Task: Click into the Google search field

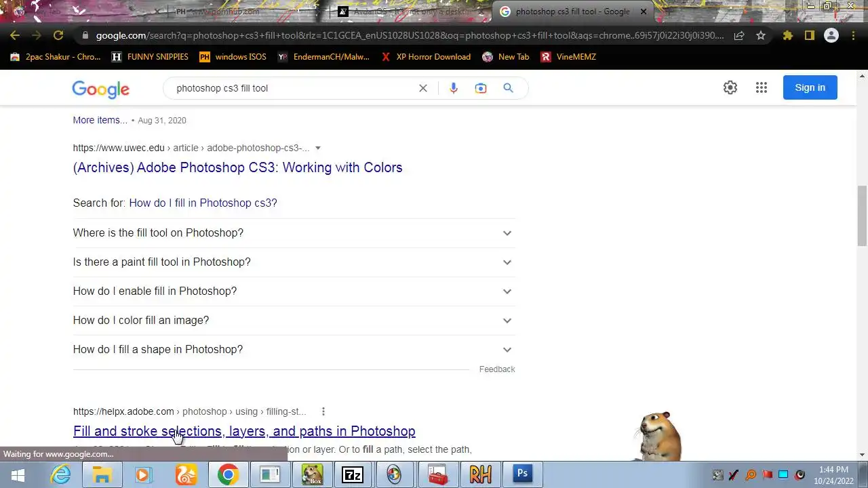Action: click(292, 88)
